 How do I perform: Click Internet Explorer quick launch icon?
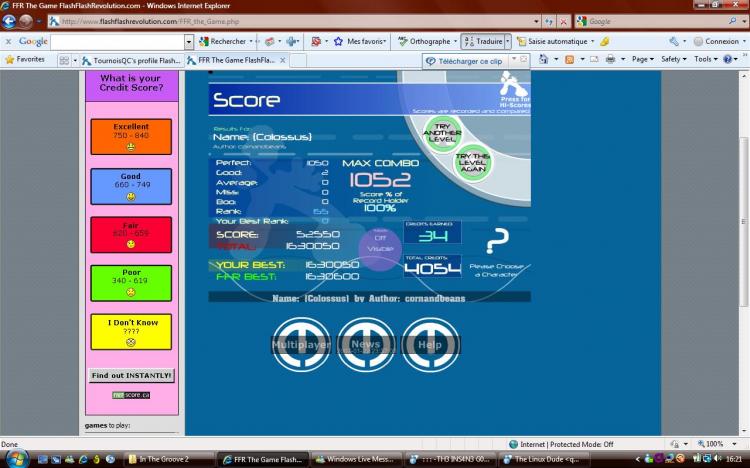click(x=83, y=459)
